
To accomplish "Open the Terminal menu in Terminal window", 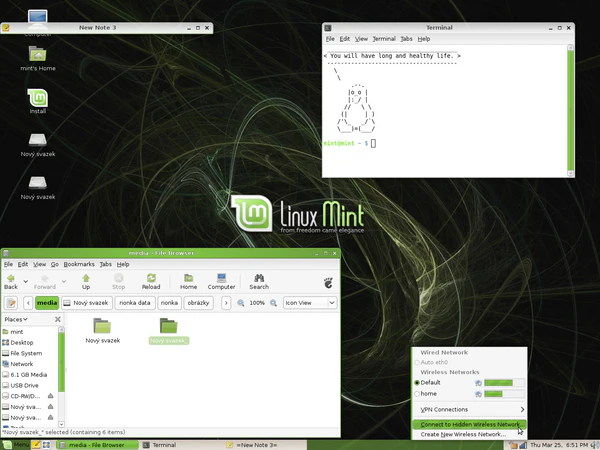I will [x=383, y=38].
